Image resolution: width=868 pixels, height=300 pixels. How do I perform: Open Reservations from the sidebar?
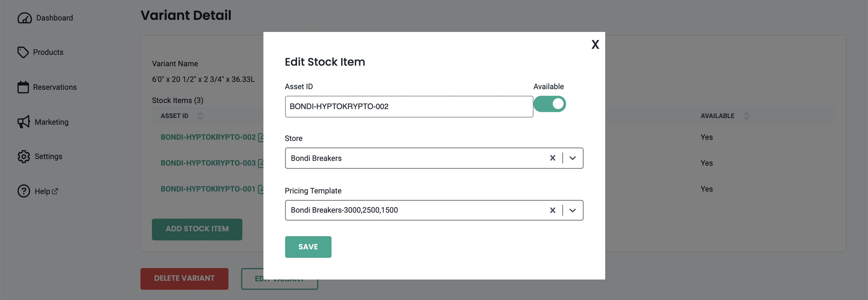[x=55, y=87]
